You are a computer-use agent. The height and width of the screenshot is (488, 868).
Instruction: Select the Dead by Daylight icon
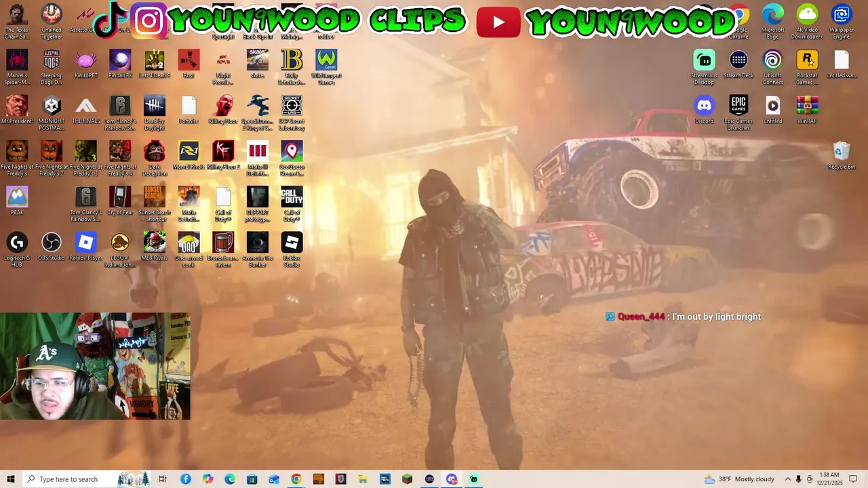click(x=155, y=113)
